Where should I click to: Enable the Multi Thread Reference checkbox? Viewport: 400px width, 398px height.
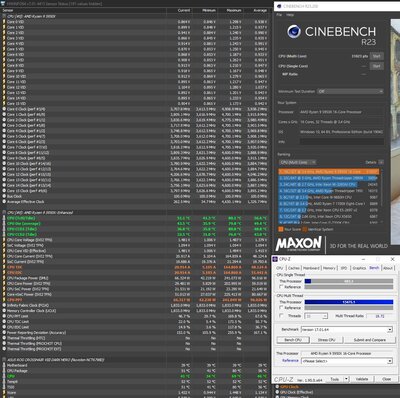282,307
